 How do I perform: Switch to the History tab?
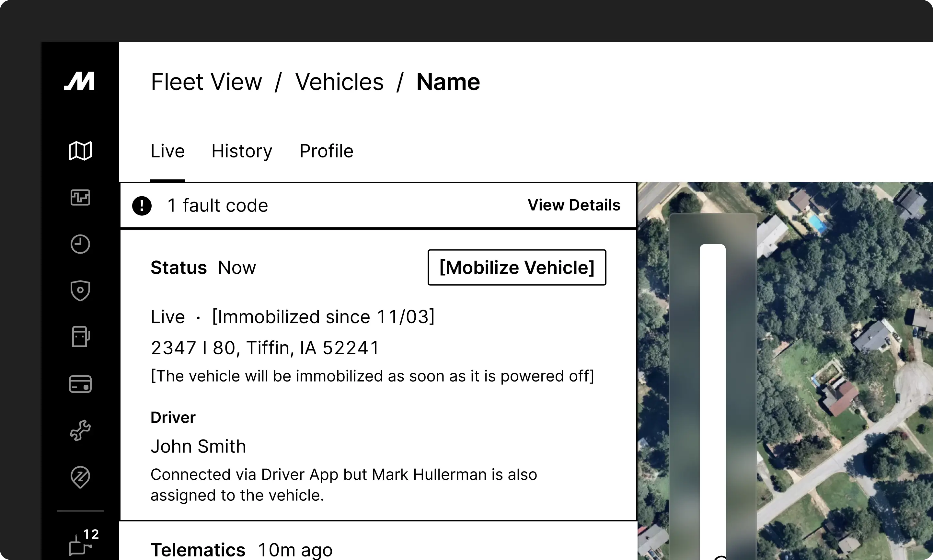pyautogui.click(x=242, y=151)
